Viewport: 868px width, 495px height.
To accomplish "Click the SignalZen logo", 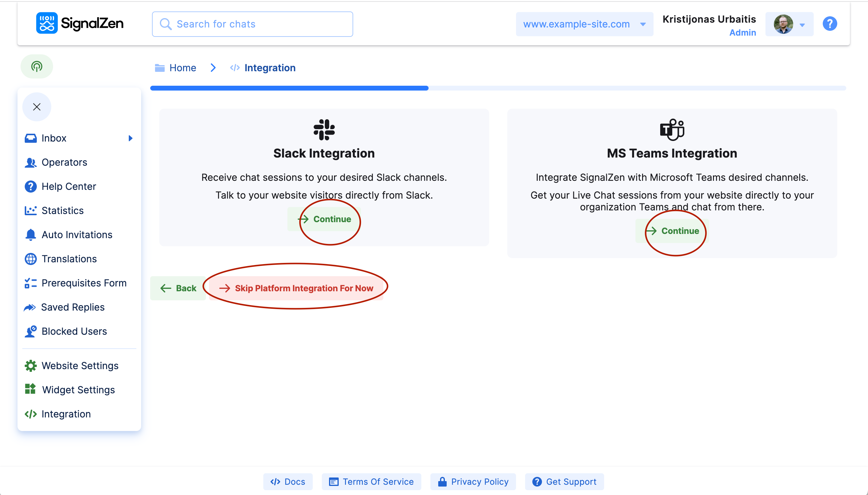I will tap(80, 23).
